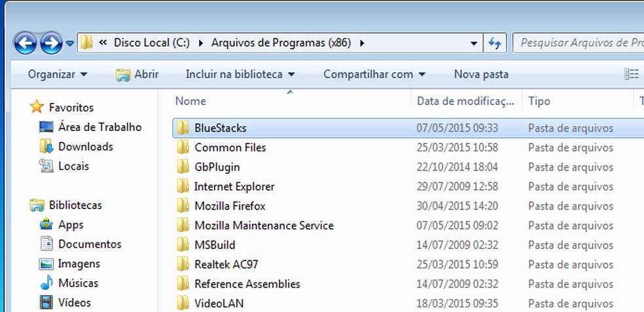
Task: Select Arquivos de Programas (x86) breadcrumb
Action: point(281,43)
